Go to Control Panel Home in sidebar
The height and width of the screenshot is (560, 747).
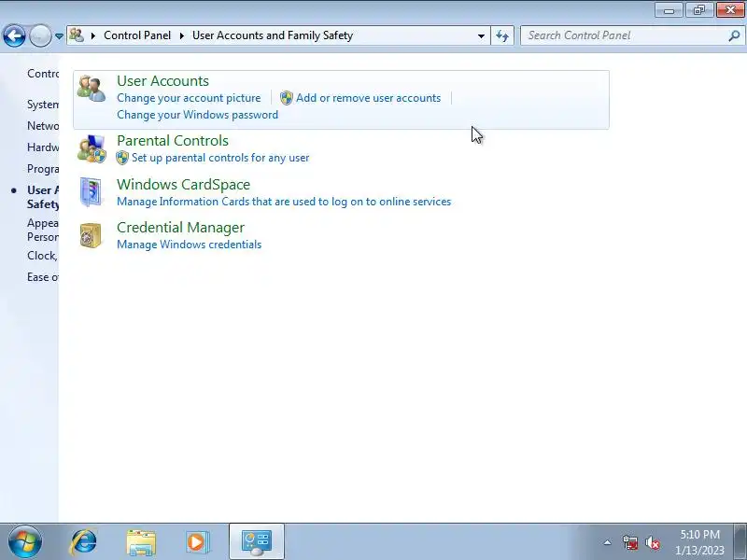click(x=43, y=74)
